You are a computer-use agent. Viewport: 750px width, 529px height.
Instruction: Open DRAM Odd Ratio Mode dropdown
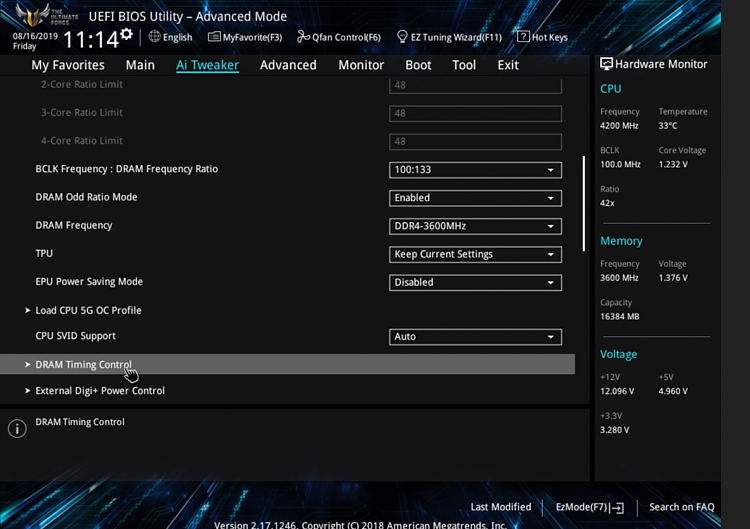tap(475, 198)
